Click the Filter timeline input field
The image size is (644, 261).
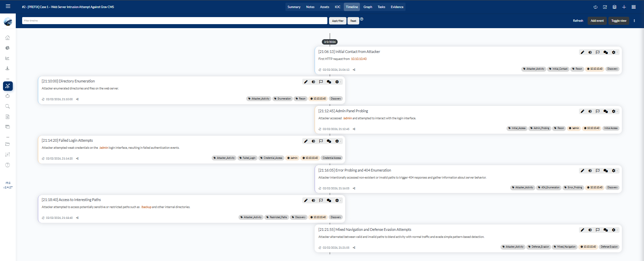[174, 21]
